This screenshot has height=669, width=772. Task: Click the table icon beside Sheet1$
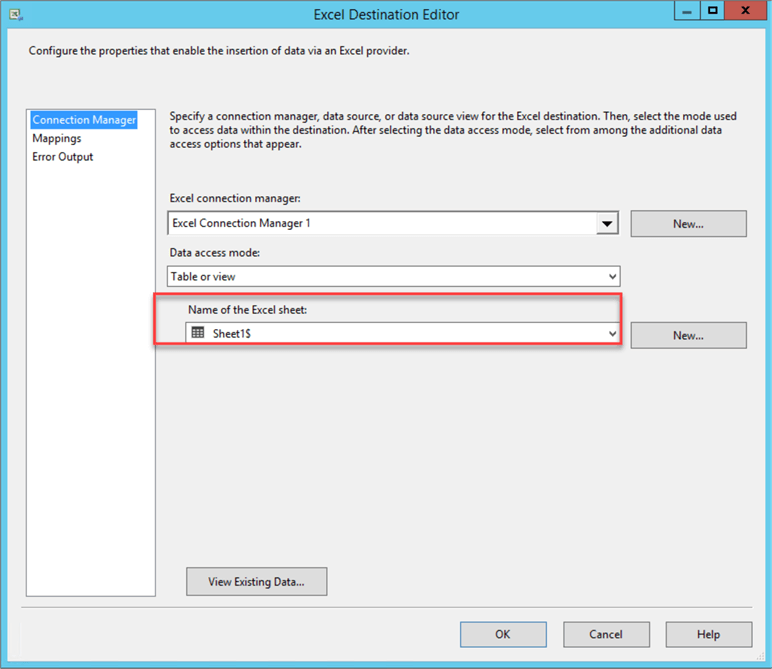coord(198,333)
